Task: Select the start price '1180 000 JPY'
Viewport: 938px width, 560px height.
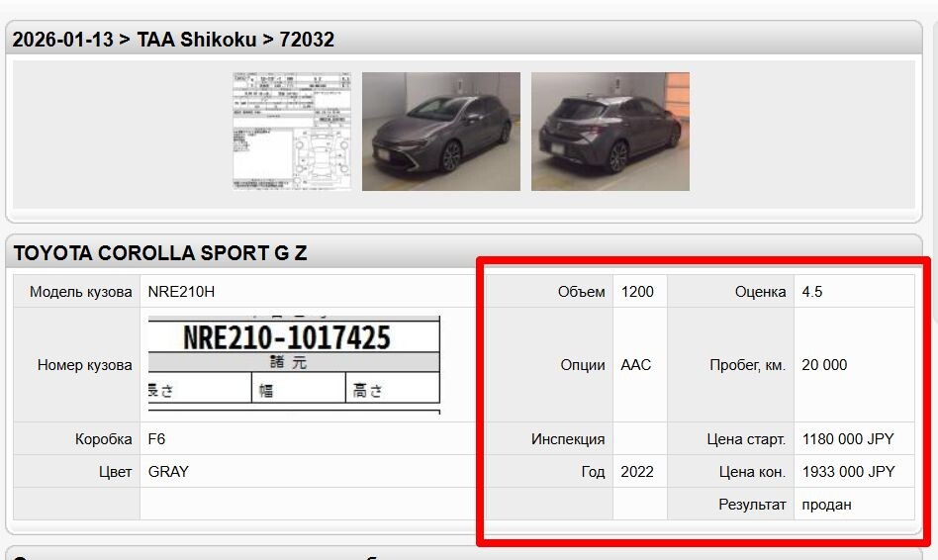Action: (x=848, y=439)
